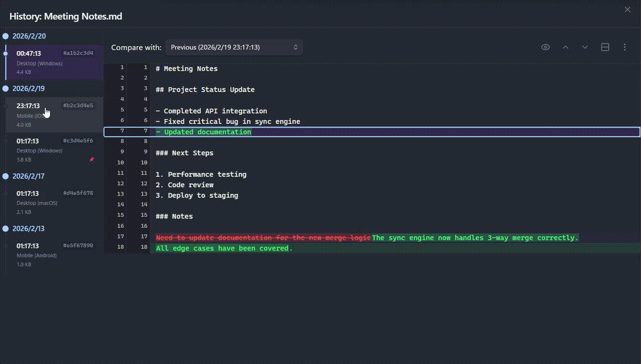Select the 01:17:13 Desktop (macOS) version
The height and width of the screenshot is (364, 641).
pos(54,202)
